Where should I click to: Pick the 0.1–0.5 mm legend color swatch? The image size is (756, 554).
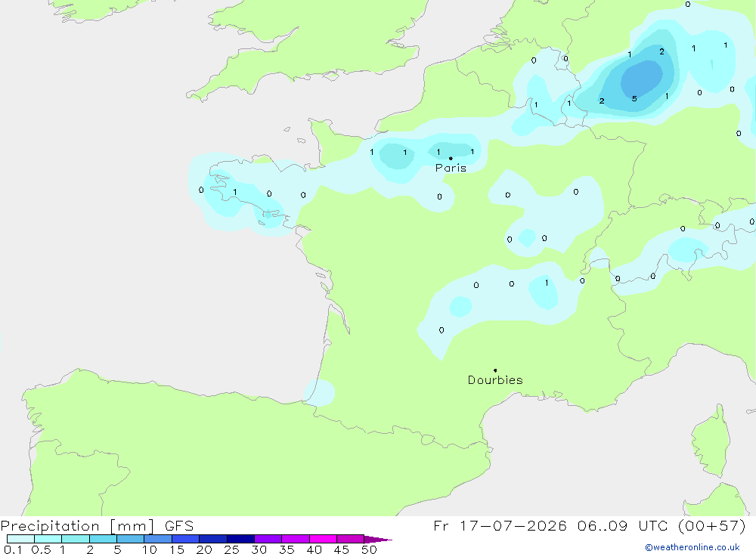(x=20, y=539)
